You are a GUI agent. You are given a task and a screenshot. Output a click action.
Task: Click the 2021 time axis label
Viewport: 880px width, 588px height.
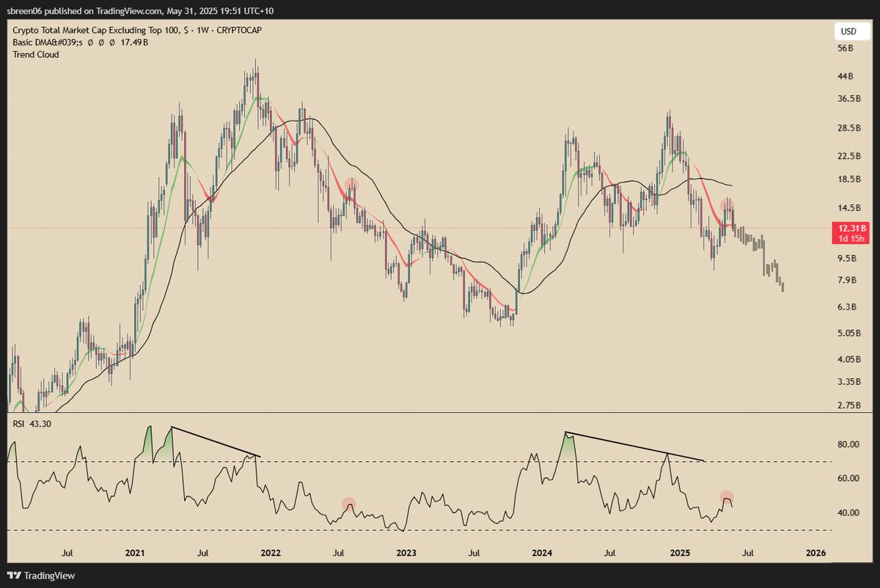134,552
